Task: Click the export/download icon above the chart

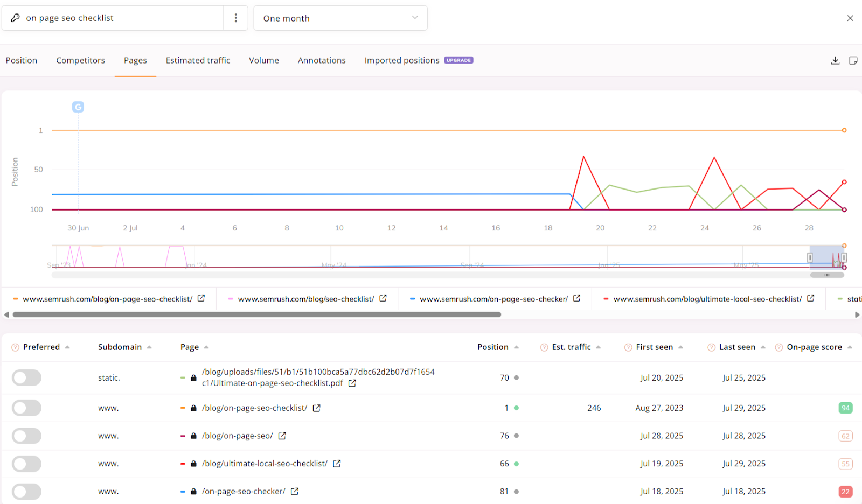Action: tap(835, 60)
